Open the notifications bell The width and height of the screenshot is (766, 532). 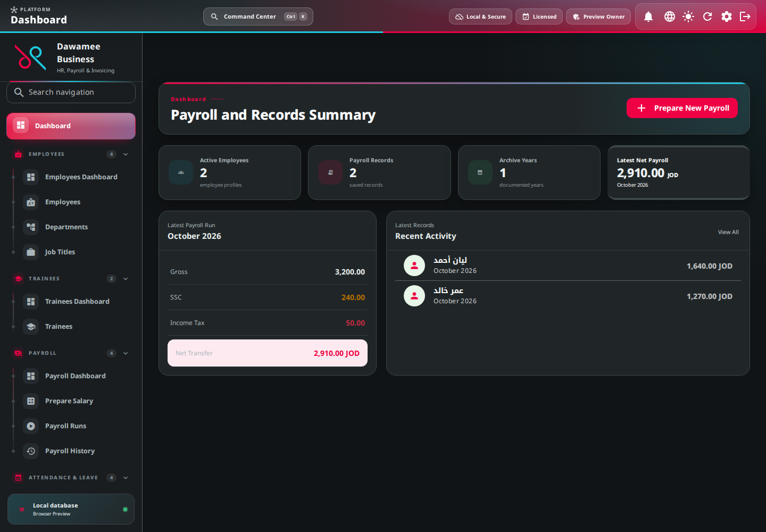(x=648, y=16)
